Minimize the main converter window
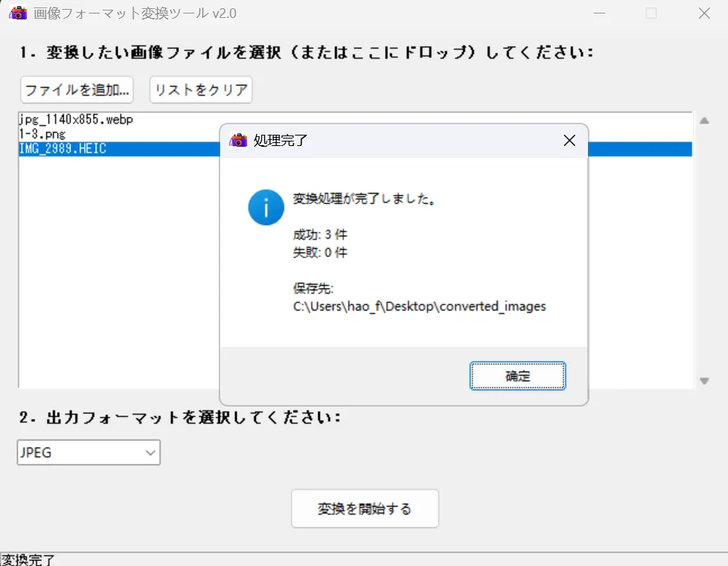The image size is (728, 566). pyautogui.click(x=599, y=13)
